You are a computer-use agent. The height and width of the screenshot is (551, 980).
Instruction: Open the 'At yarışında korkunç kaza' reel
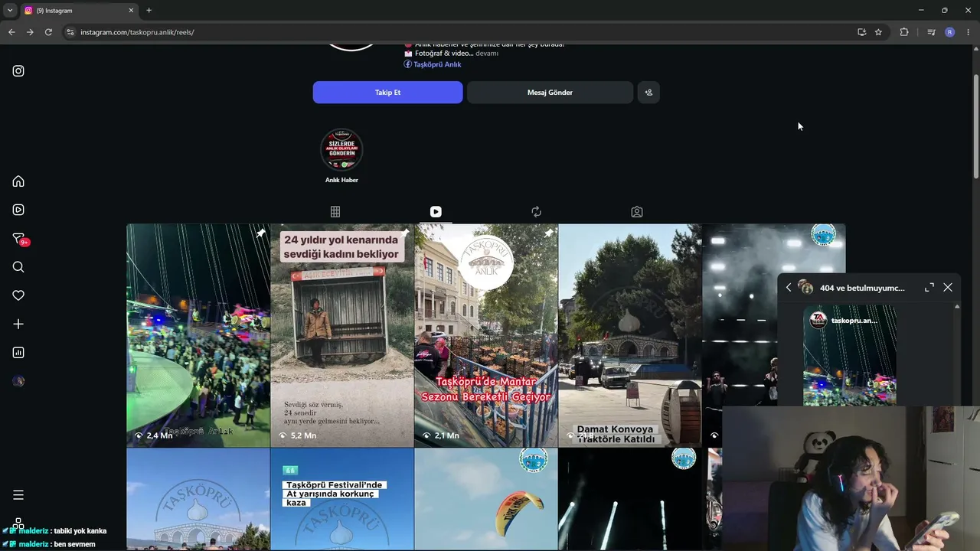click(x=342, y=499)
